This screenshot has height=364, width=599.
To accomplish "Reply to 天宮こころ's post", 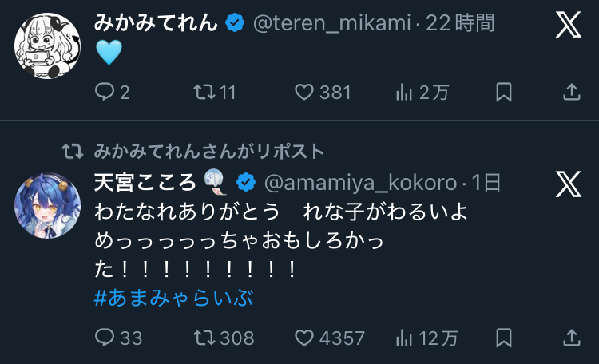I will pos(105,338).
